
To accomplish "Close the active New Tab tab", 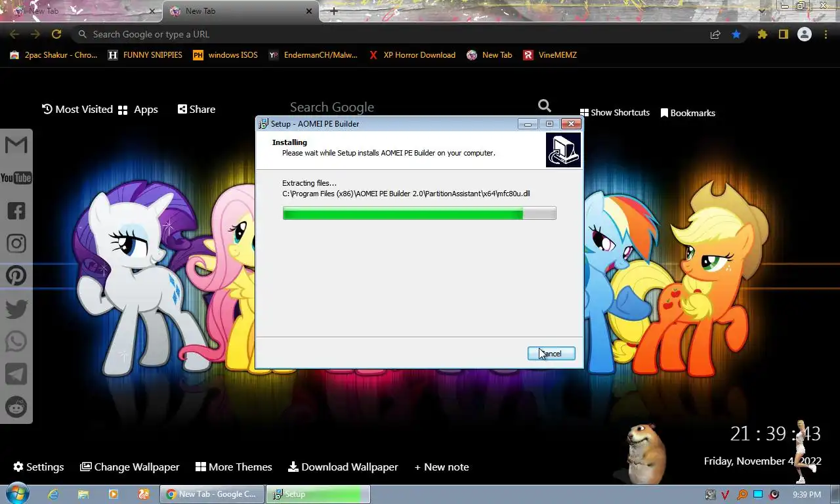I will (309, 11).
